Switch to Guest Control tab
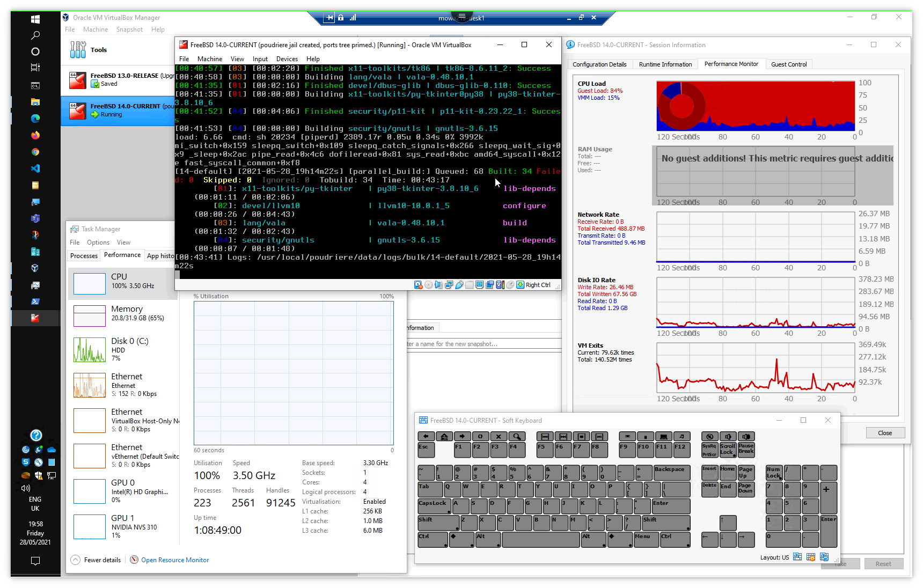 click(789, 64)
